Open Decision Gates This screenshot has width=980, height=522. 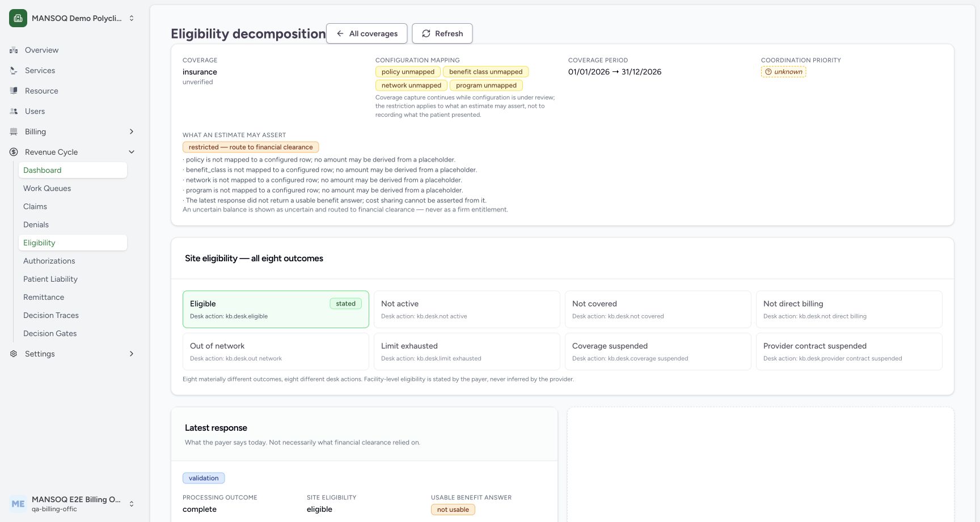[x=73, y=333]
